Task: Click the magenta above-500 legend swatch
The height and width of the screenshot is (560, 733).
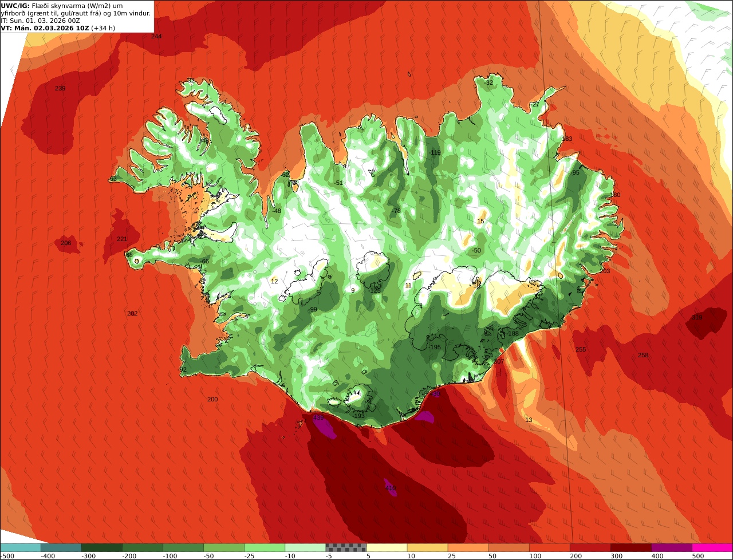Action: 712,548
